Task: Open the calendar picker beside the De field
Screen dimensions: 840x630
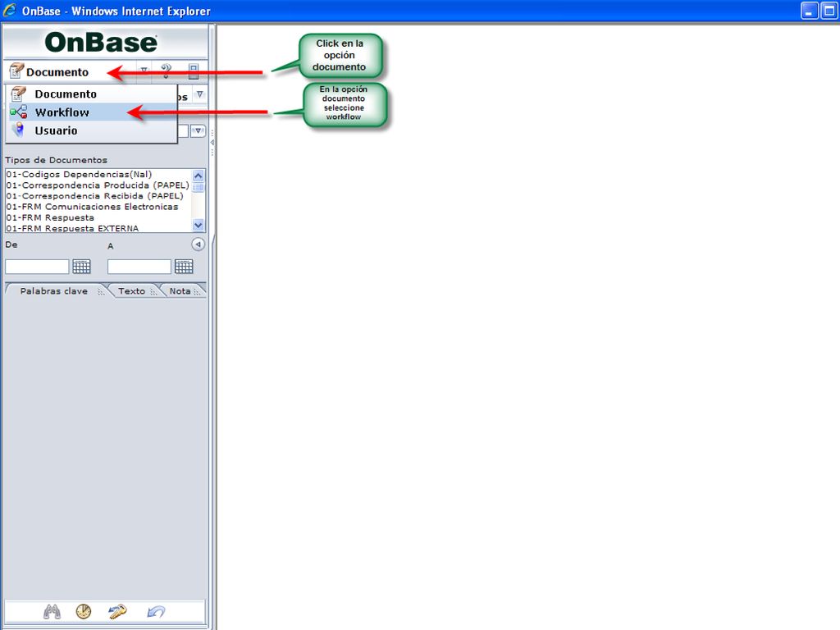Action: pos(81,267)
